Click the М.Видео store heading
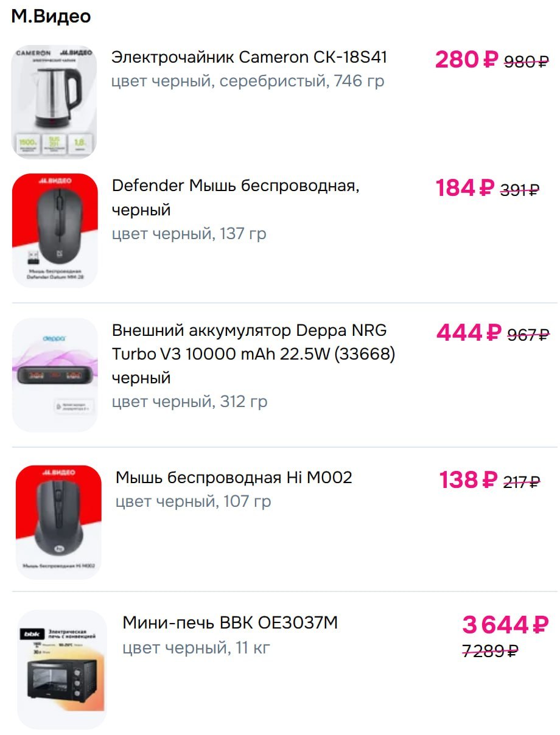The width and height of the screenshot is (560, 735). [51, 17]
